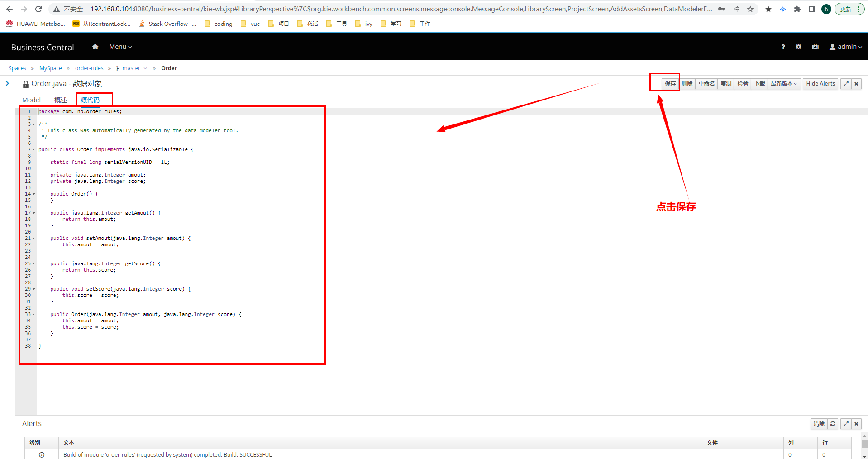Expand the left sidebar chevron
This screenshot has height=459, width=868.
7,83
